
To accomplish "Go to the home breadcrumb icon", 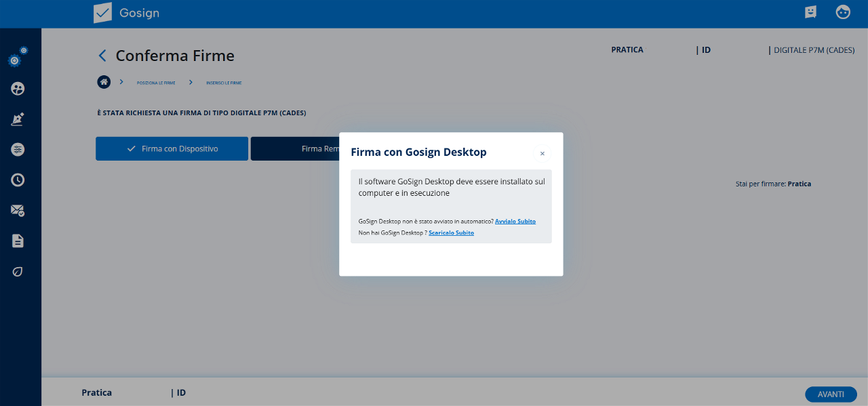I will 104,82.
